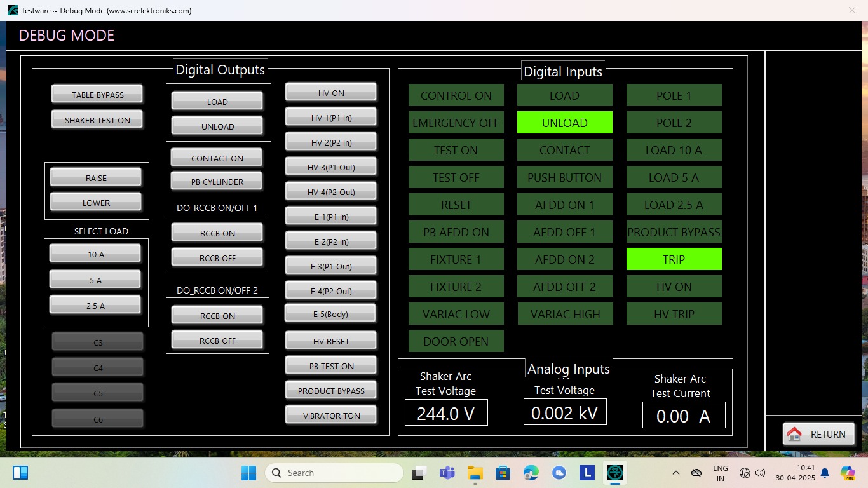Open Microsoft Edge browser icon
Image resolution: width=868 pixels, height=488 pixels.
coord(531,473)
